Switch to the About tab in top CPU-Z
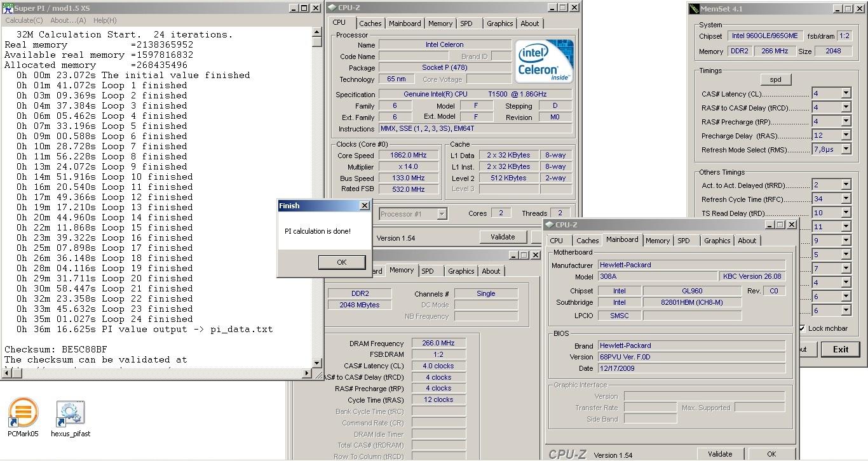 pyautogui.click(x=529, y=23)
